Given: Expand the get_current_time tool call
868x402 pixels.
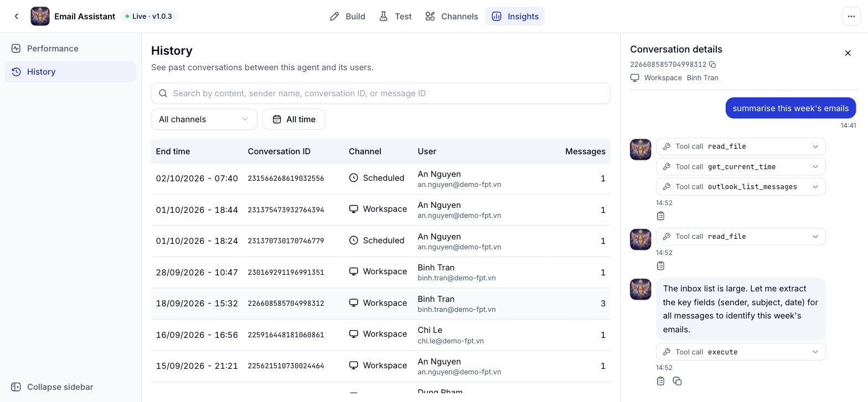Looking at the screenshot, I should [741, 166].
